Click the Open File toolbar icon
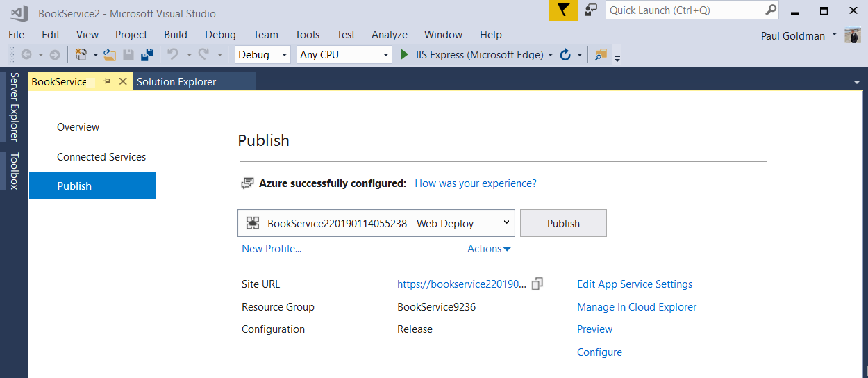 109,54
